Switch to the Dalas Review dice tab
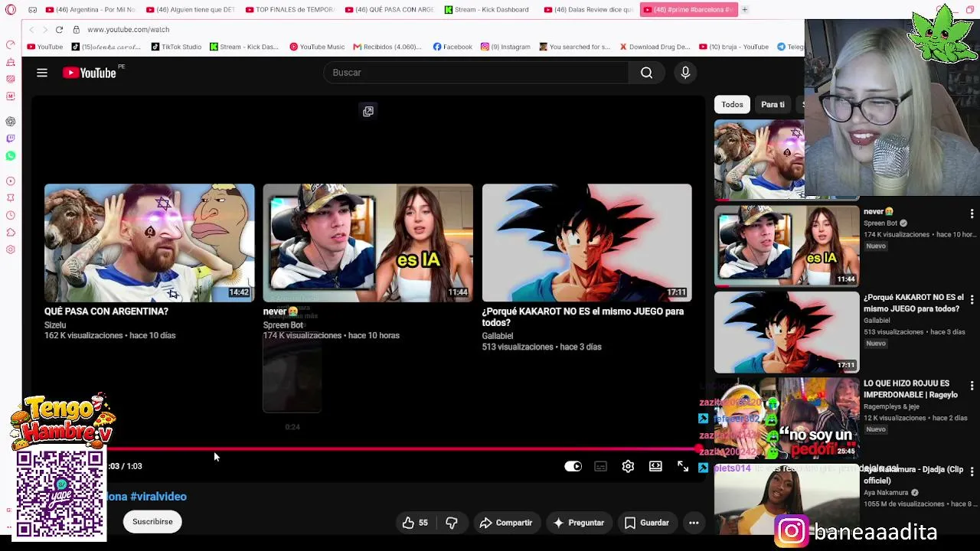The width and height of the screenshot is (980, 551). click(x=588, y=9)
